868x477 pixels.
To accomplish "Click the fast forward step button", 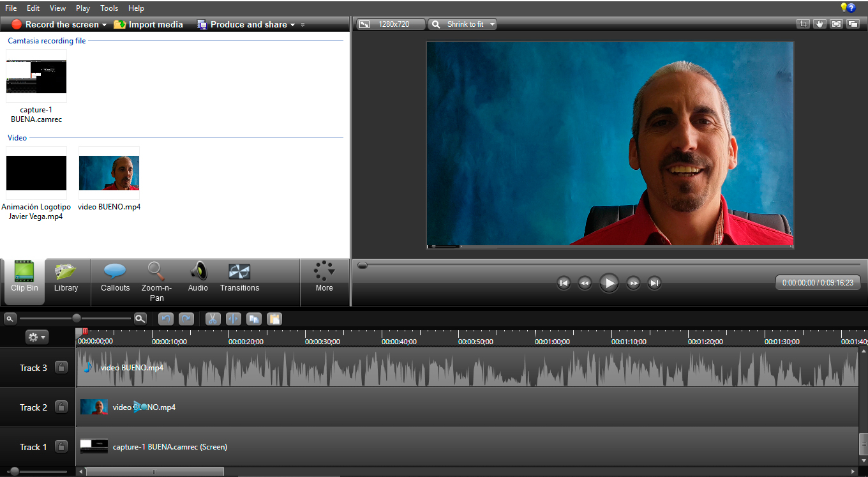I will pos(633,283).
